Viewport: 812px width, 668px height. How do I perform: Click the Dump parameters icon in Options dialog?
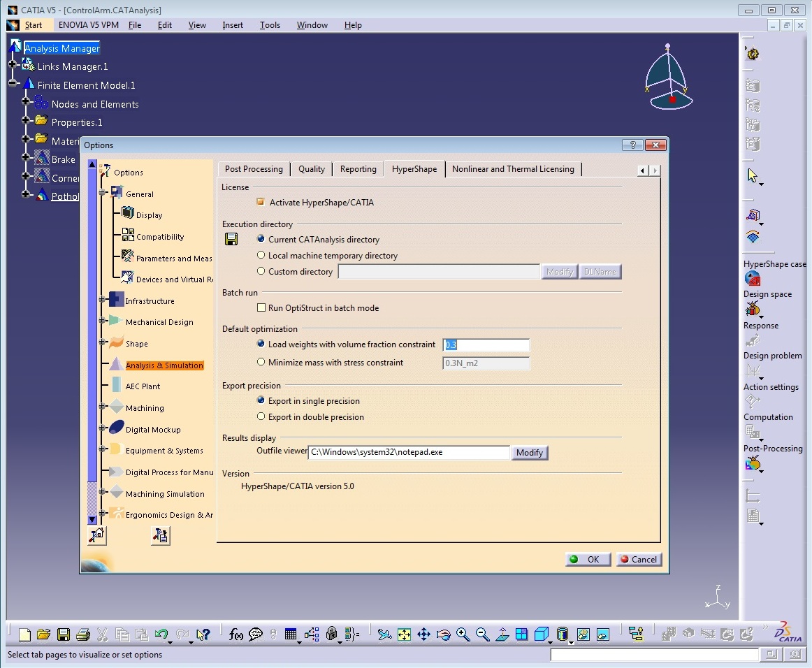161,535
